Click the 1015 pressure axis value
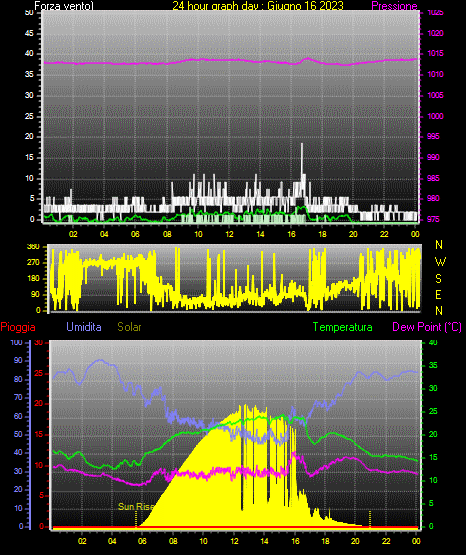This screenshot has width=466, height=555. coord(435,53)
